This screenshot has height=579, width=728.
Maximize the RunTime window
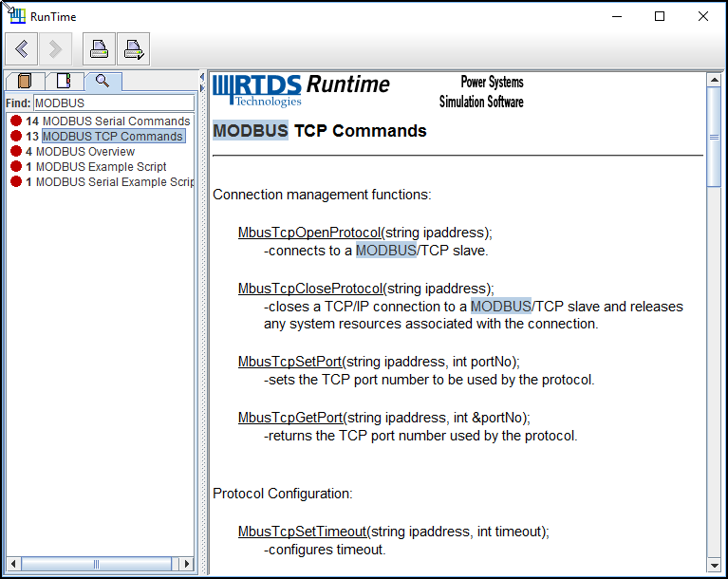pyautogui.click(x=660, y=16)
